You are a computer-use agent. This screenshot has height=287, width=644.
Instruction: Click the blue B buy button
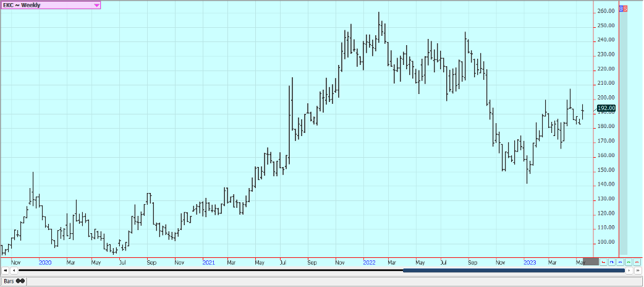pos(621,9)
